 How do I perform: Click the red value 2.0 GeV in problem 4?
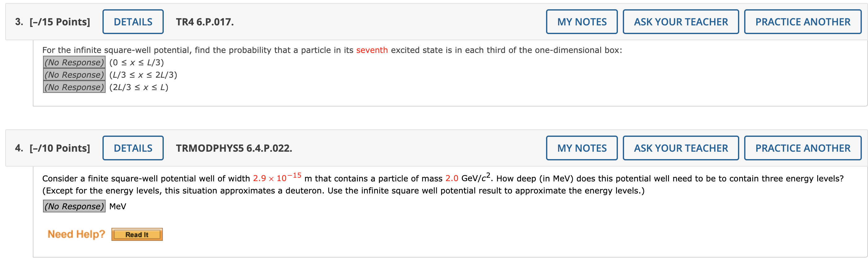(452, 178)
